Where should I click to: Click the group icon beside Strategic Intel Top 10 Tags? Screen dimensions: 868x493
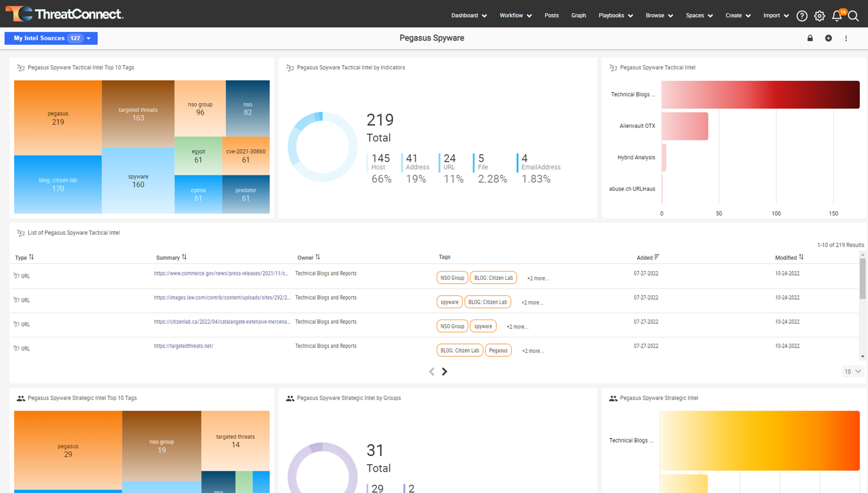21,398
